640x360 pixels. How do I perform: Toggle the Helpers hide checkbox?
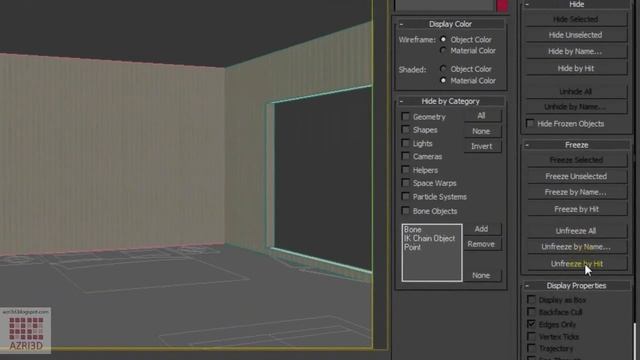click(x=405, y=170)
